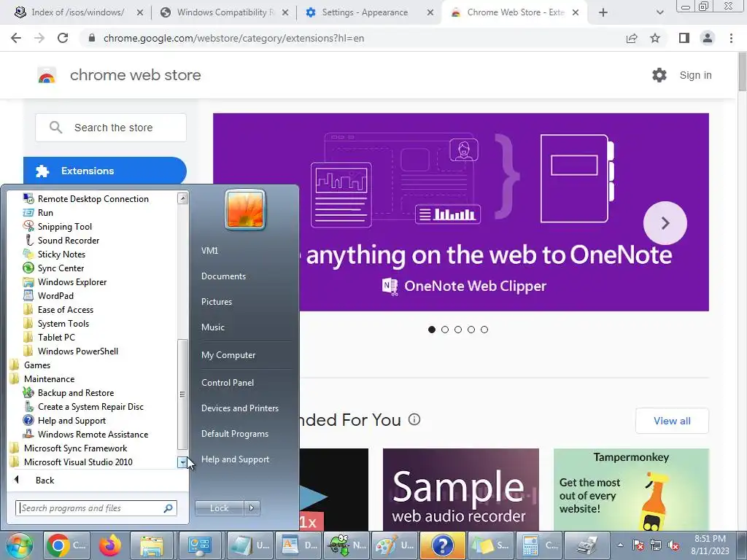Image resolution: width=747 pixels, height=560 pixels.
Task: Switch to Index of /isos/windows/ tab
Action: 79,12
